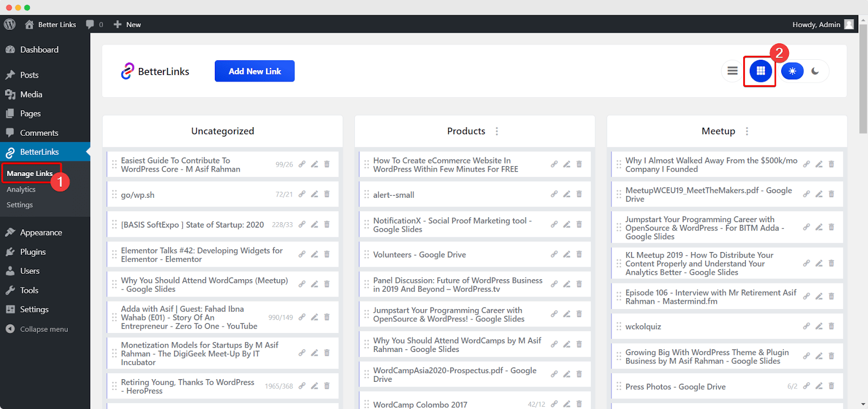Viewport: 868px width, 409px height.
Task: Delete wckolquiz link
Action: pyautogui.click(x=831, y=326)
